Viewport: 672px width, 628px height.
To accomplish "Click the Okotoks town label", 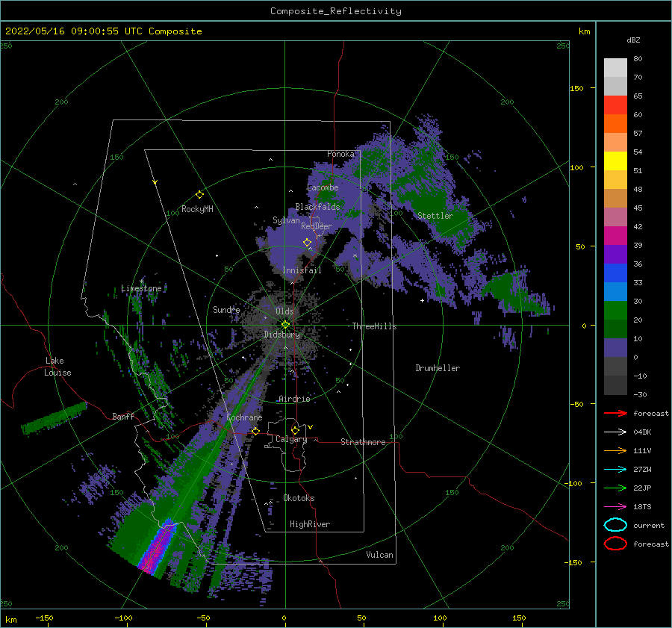I will (299, 498).
